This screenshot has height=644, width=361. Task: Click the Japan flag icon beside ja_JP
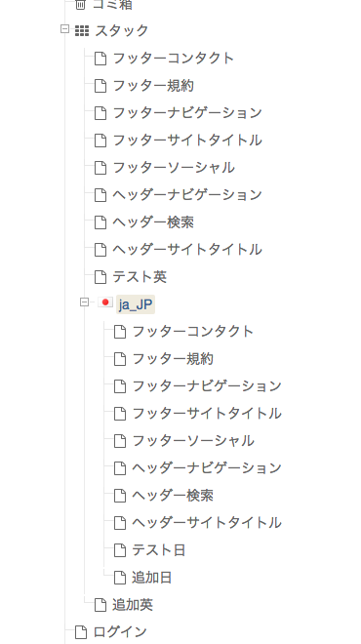(x=105, y=302)
